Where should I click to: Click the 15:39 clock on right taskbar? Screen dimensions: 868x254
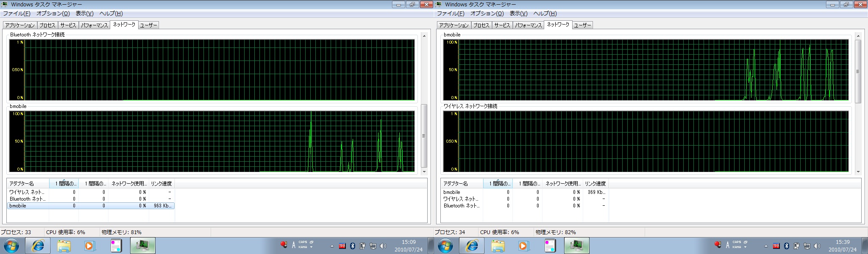[843, 246]
